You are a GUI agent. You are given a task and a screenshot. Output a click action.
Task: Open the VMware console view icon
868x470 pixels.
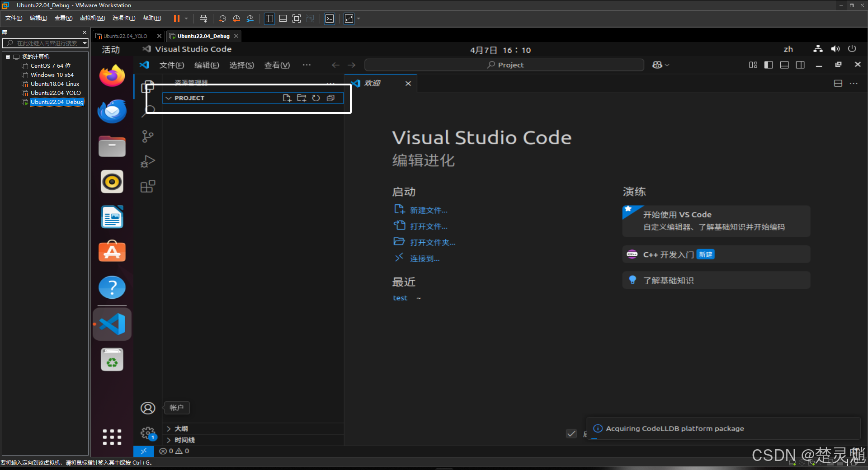[x=330, y=19]
